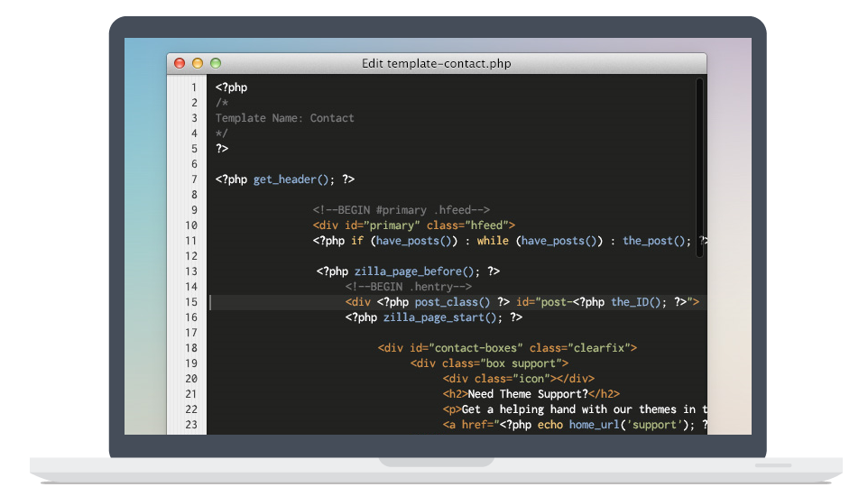Click the '<div class="icon"></div>' line
868x496 pixels.
tap(519, 379)
